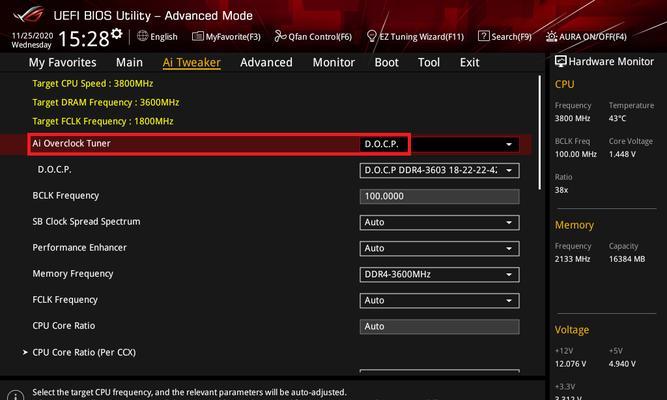Click the info icon in help bar
This screenshot has width=667, height=400.
(x=16, y=396)
